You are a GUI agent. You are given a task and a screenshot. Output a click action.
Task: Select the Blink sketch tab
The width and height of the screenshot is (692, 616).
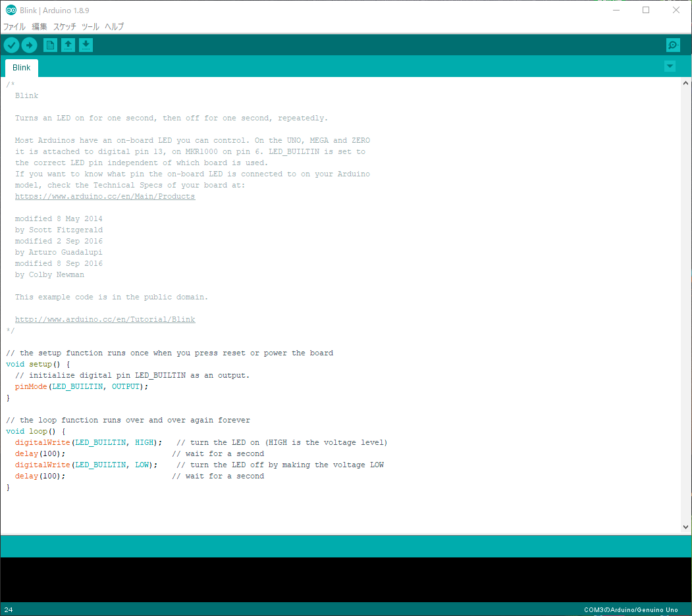tap(22, 68)
